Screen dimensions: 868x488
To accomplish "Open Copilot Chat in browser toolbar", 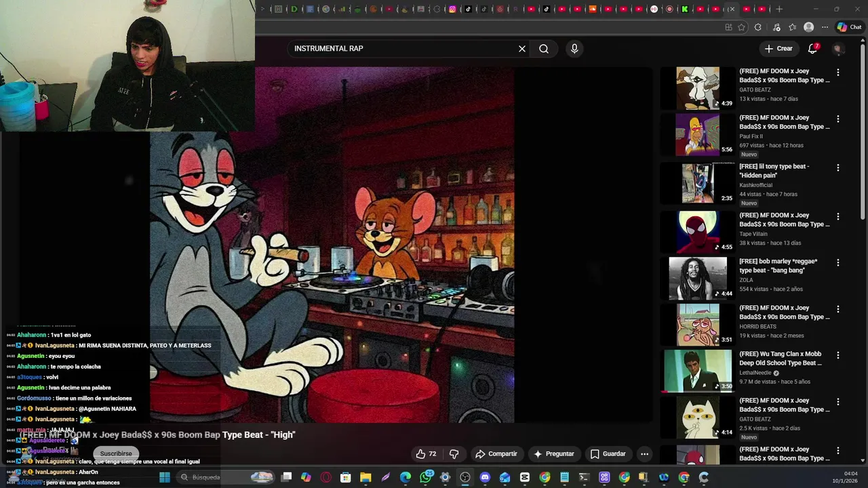I will tap(849, 27).
